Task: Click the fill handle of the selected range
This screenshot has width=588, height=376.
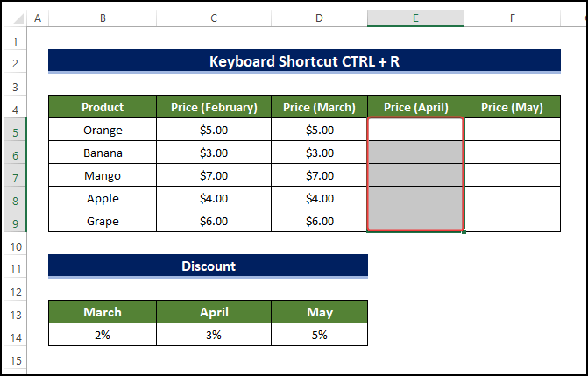Action: click(x=463, y=231)
